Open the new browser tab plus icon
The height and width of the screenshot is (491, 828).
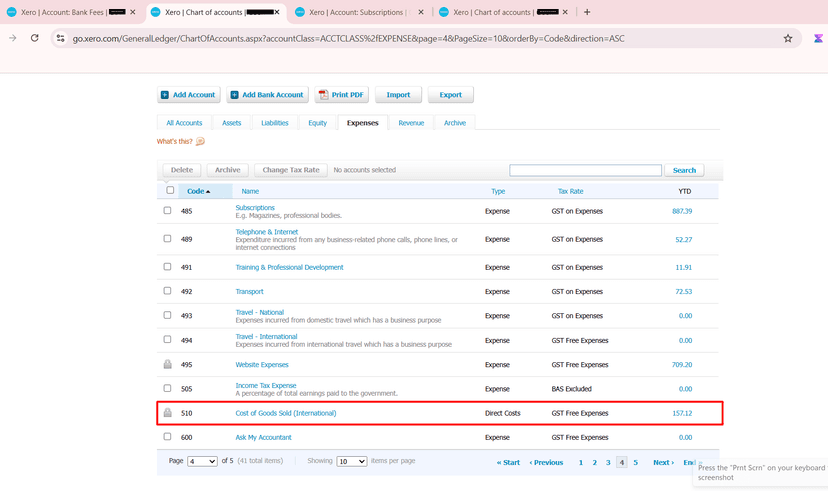tap(587, 12)
